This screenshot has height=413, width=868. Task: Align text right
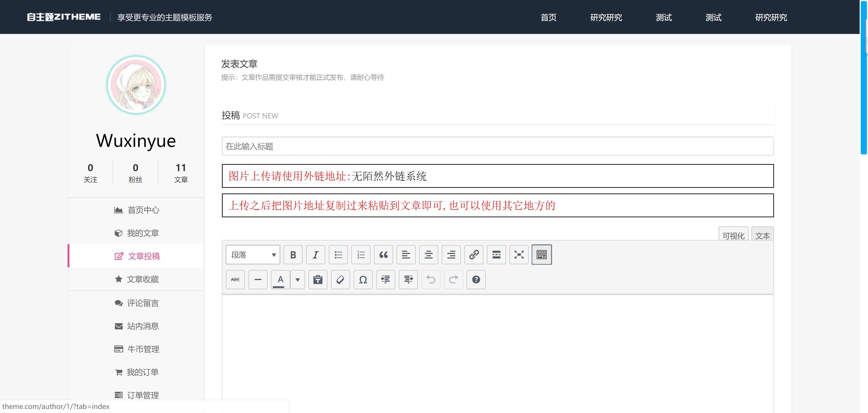pos(451,255)
